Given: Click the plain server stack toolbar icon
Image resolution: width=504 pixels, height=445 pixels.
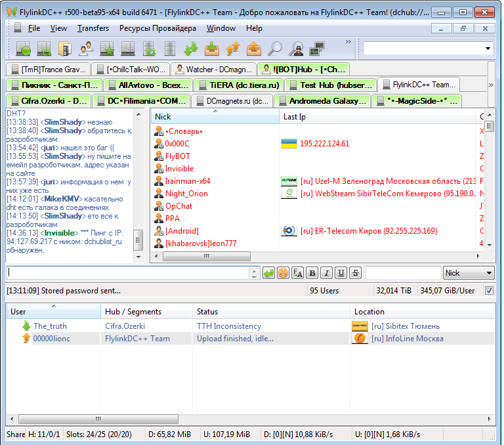Looking at the screenshot, I should (x=170, y=49).
